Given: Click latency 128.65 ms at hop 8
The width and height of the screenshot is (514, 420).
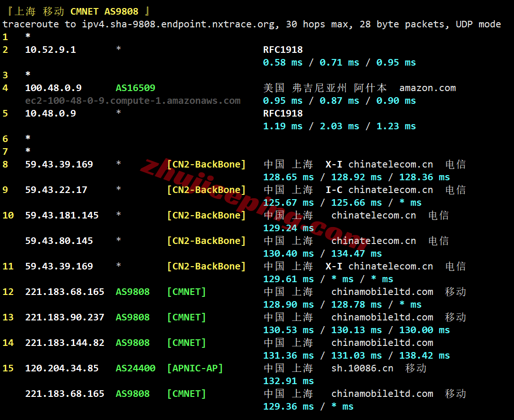Looking at the screenshot, I should click(x=289, y=177).
